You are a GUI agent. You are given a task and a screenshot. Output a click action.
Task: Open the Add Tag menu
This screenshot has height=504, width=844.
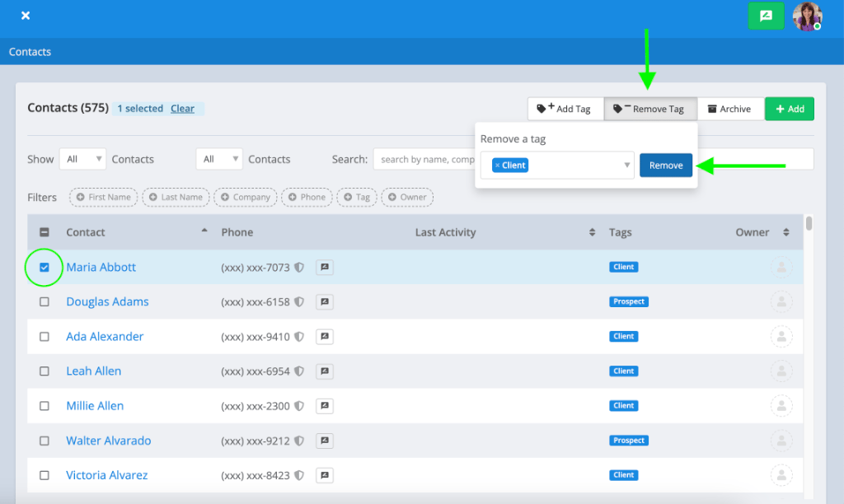pos(565,109)
